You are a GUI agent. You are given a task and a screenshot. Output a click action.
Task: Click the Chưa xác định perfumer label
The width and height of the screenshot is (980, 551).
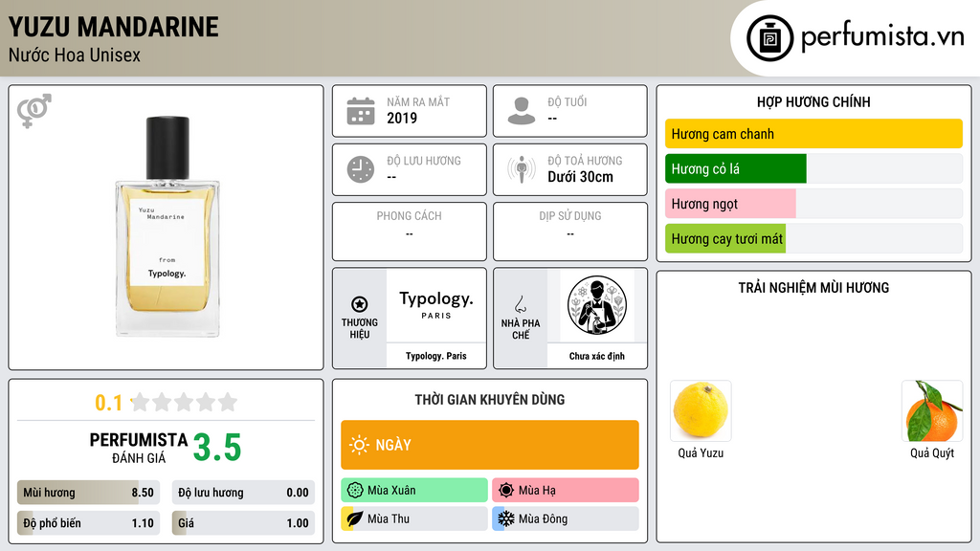point(597,356)
